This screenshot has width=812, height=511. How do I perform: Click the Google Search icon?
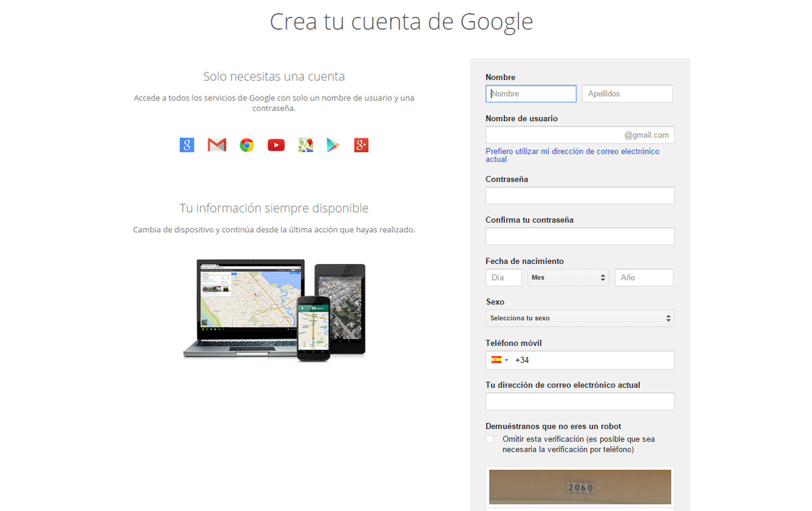pos(187,145)
